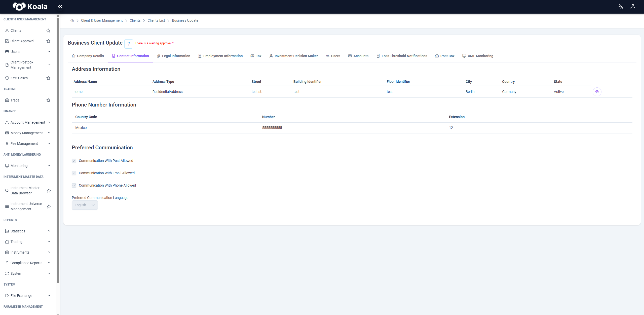644x315 pixels.
Task: Collapse the sidebar with double-chevron icon
Action: [x=60, y=7]
